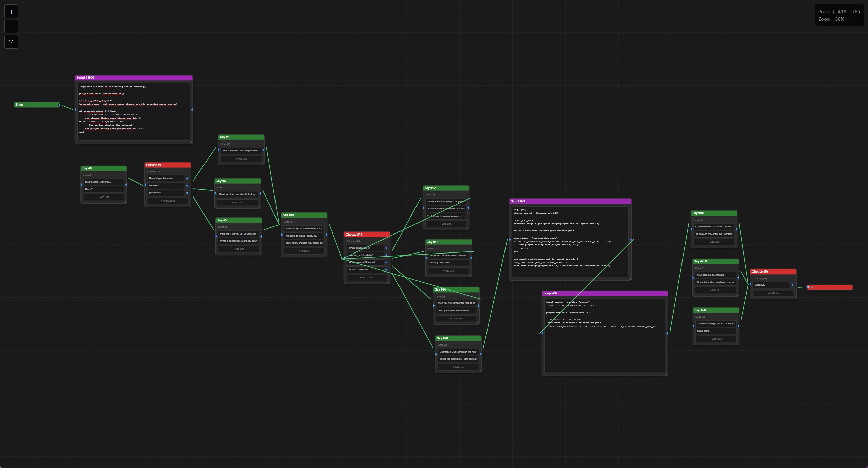Add a choice to Choose #11 node
The width and height of the screenshot is (868, 468).
pyautogui.click(x=367, y=278)
